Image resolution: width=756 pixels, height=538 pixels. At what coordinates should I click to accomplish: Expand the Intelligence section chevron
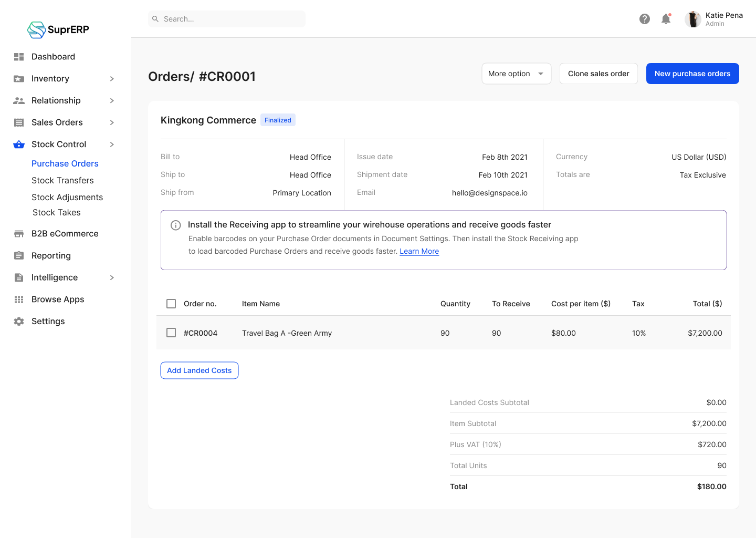[112, 277]
